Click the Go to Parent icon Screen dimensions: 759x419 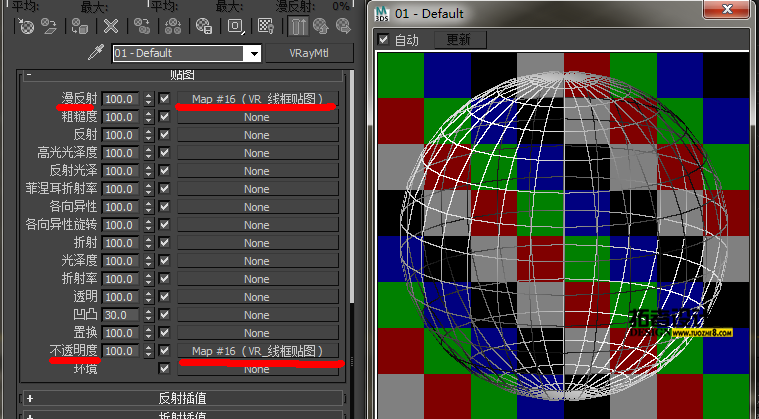[x=320, y=26]
